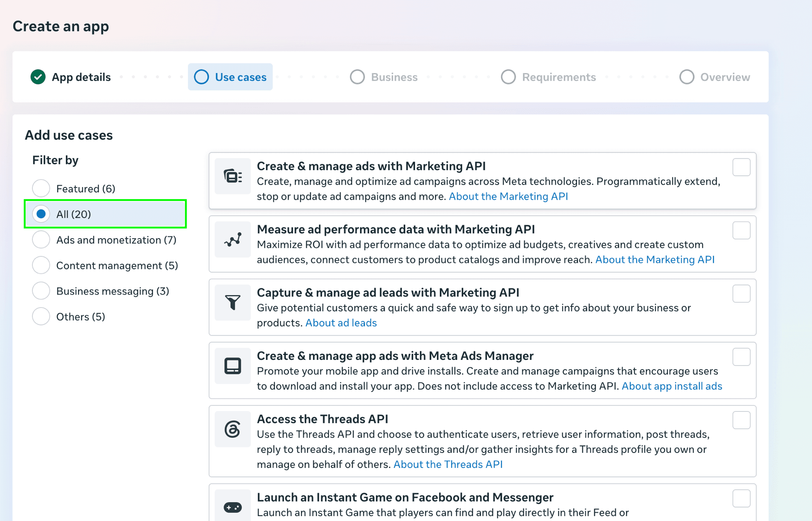The image size is (812, 521).
Task: Click the app ads tablet icon
Action: pos(233,366)
